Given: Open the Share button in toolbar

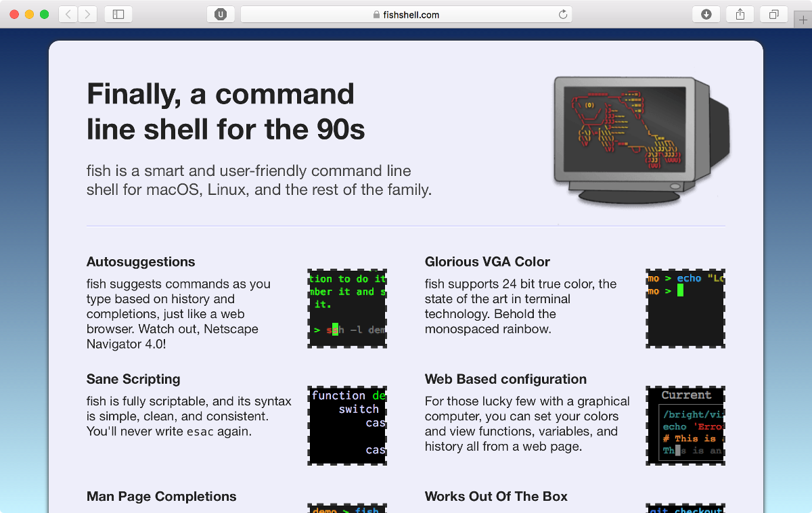Looking at the screenshot, I should [740, 14].
